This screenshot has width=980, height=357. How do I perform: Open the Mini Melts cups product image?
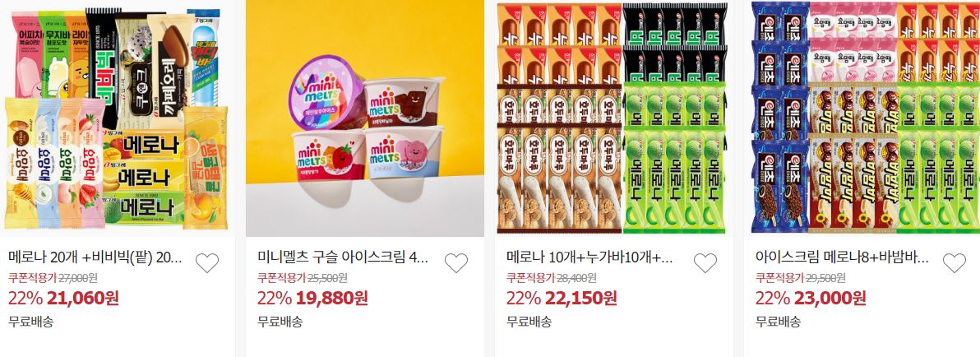pos(365,118)
